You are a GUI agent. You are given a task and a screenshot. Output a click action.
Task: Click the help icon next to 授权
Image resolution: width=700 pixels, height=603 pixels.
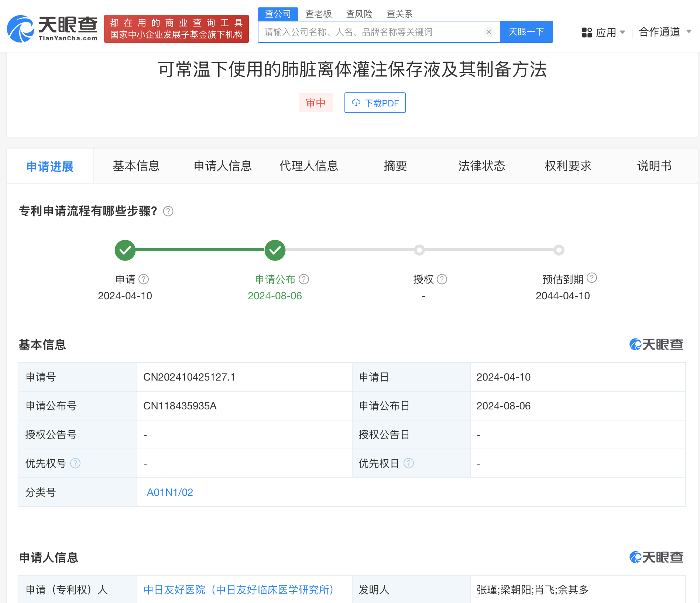click(442, 279)
